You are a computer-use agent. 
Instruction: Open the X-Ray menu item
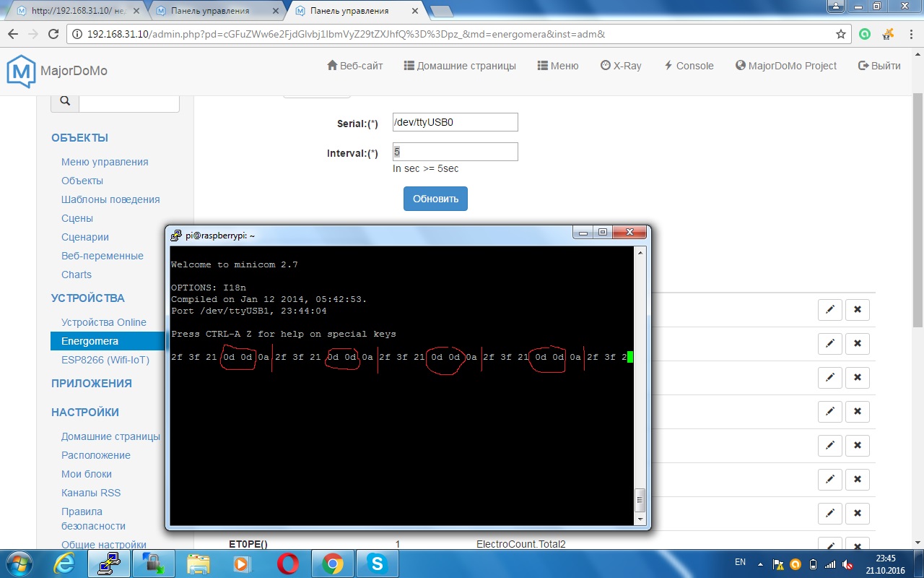pyautogui.click(x=621, y=66)
